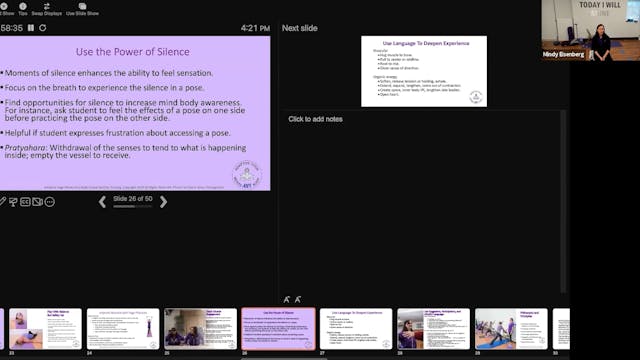Select slide 23 thumbnail in filmstrip
Screen dimensions: 640x360
(x=45, y=329)
